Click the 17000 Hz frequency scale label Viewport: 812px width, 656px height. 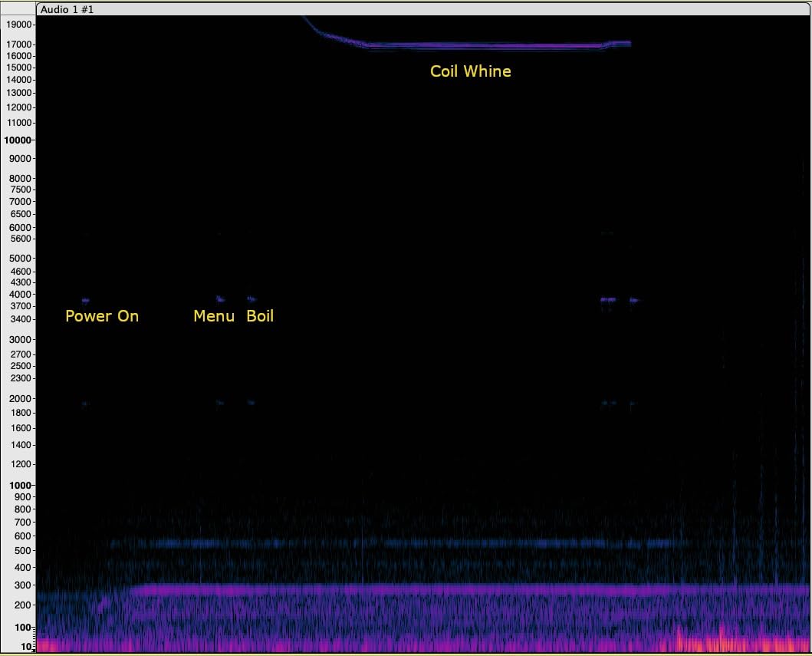(19, 45)
